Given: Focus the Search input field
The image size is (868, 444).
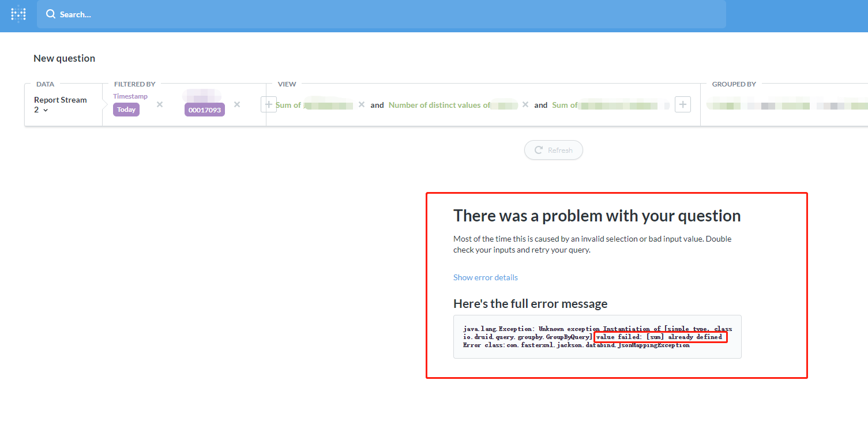Looking at the screenshot, I should point(381,14).
